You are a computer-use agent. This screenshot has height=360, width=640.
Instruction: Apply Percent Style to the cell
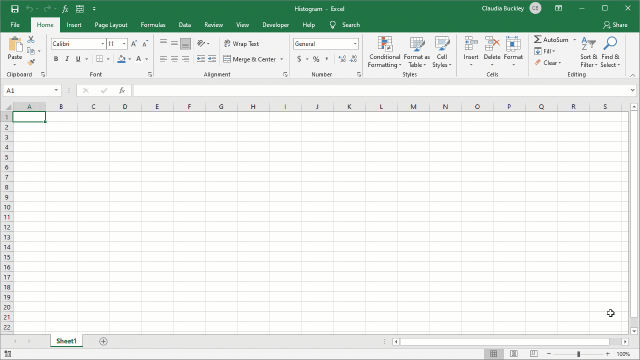pyautogui.click(x=316, y=59)
